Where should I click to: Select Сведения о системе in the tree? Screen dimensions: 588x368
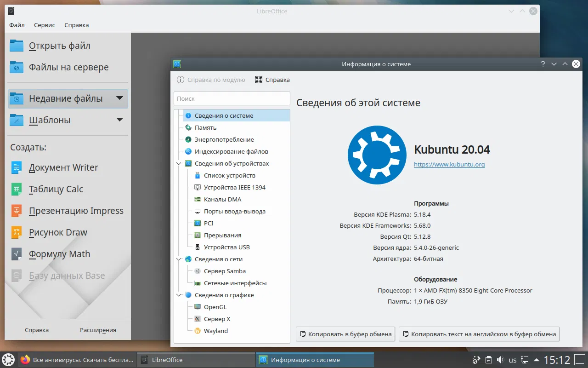[x=237, y=115]
